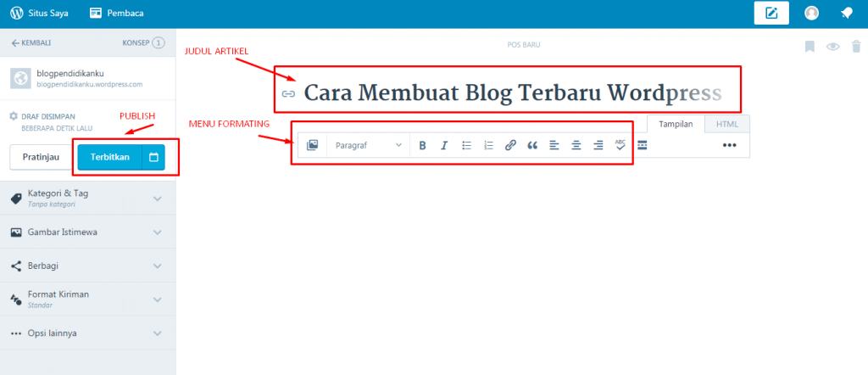Click the Draf Disimpan gear icon
This screenshot has height=375, width=868.
[x=14, y=116]
